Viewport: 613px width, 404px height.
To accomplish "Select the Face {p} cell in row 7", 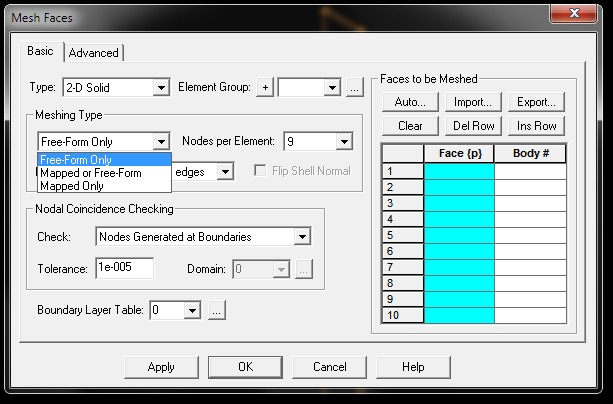I will (x=459, y=267).
